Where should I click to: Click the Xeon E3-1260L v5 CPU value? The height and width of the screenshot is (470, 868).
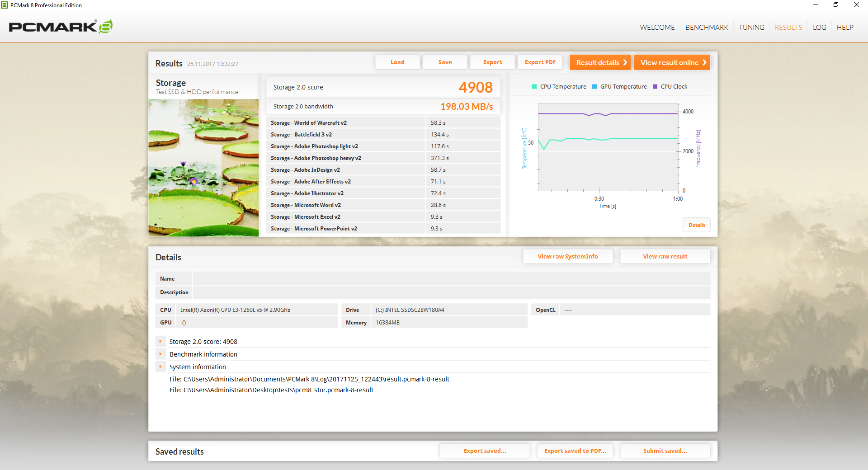click(x=236, y=310)
